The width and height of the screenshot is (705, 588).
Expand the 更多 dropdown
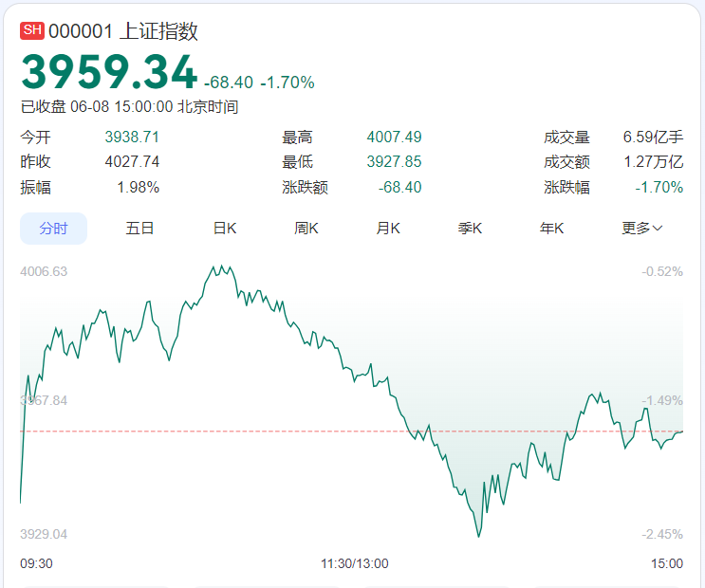[642, 229]
